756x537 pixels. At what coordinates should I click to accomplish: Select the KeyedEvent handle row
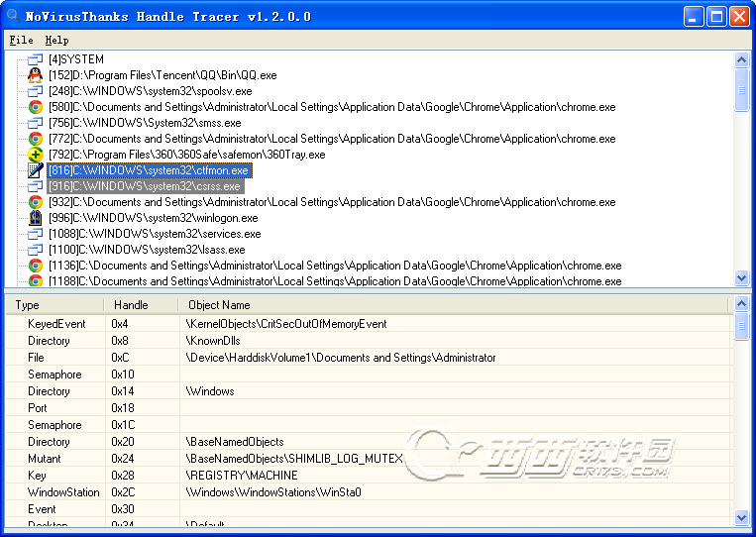click(x=369, y=324)
